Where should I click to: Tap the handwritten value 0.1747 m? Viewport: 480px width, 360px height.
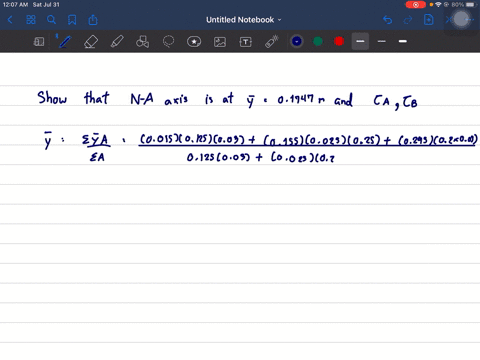point(301,99)
